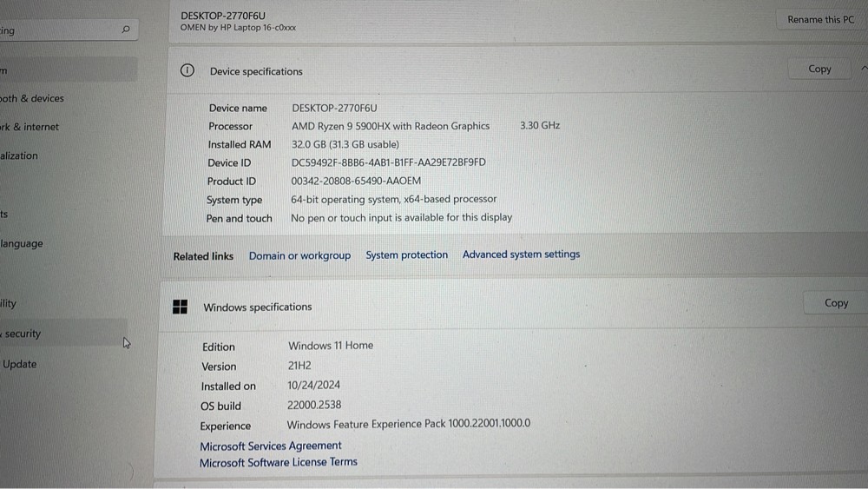Open the Microsoft Services Agreement
This screenshot has height=489, width=868.
point(271,446)
